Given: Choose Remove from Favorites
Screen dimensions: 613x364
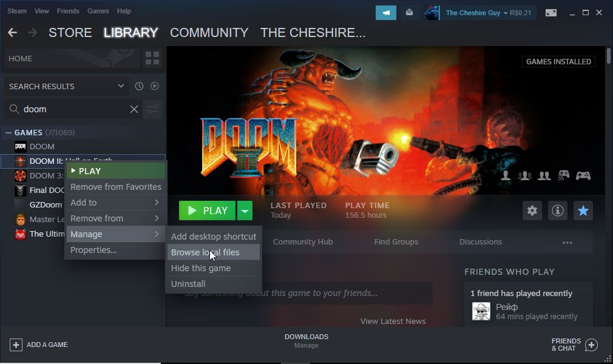Looking at the screenshot, I should (116, 187).
